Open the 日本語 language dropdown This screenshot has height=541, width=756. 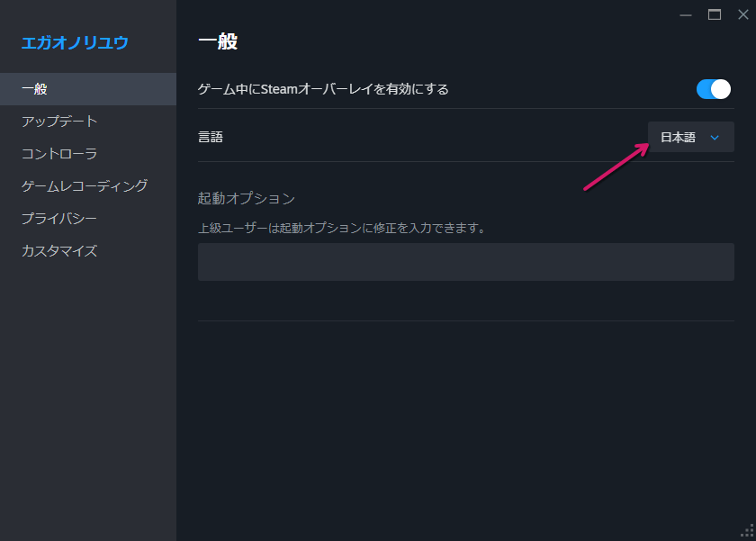690,137
